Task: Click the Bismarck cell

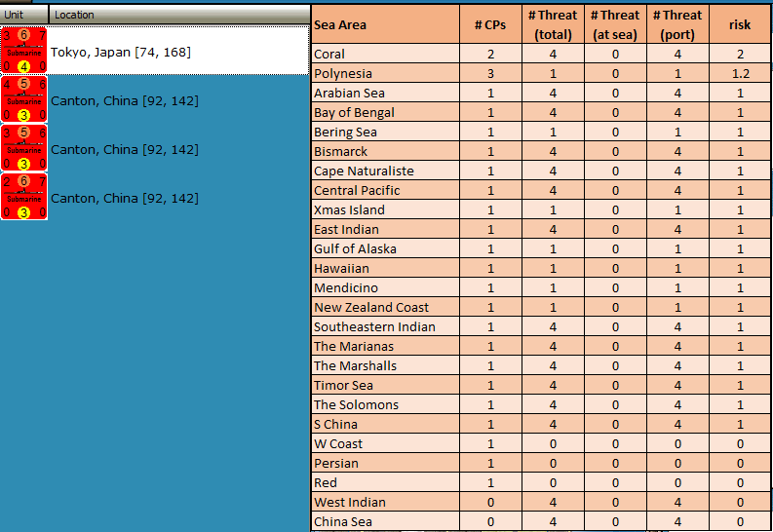Action: click(x=385, y=151)
